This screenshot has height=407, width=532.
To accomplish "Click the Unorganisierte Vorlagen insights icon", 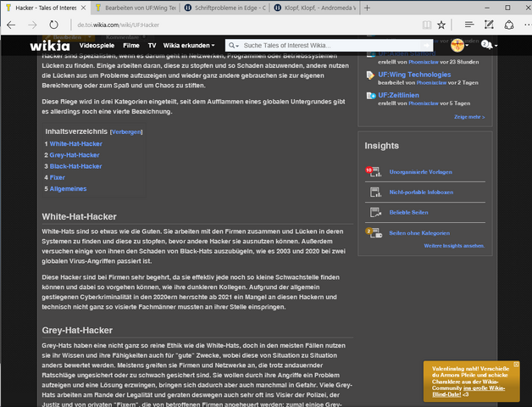I will 374,171.
